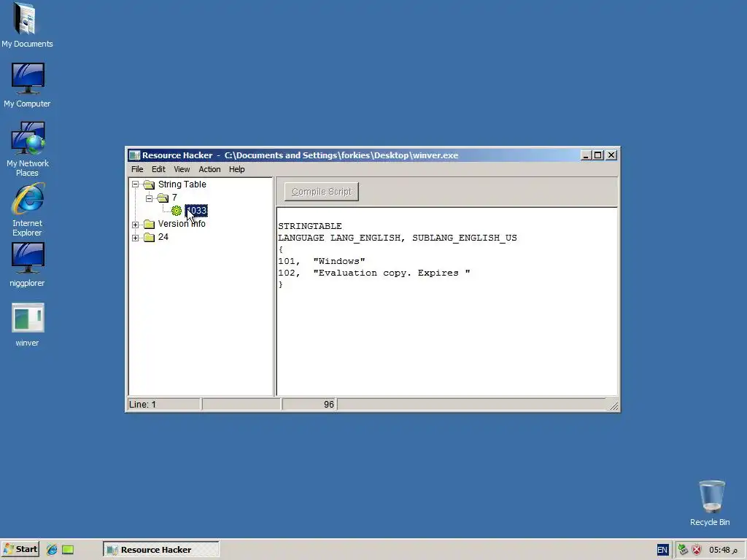Select the niggplorer desktop shortcut
This screenshot has width=747, height=560.
(27, 264)
